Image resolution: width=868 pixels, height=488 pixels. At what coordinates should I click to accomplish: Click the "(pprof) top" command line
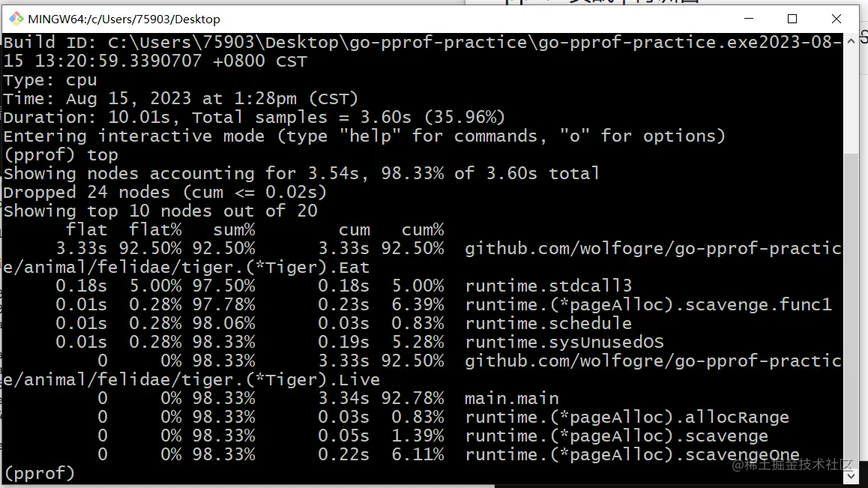click(x=61, y=154)
